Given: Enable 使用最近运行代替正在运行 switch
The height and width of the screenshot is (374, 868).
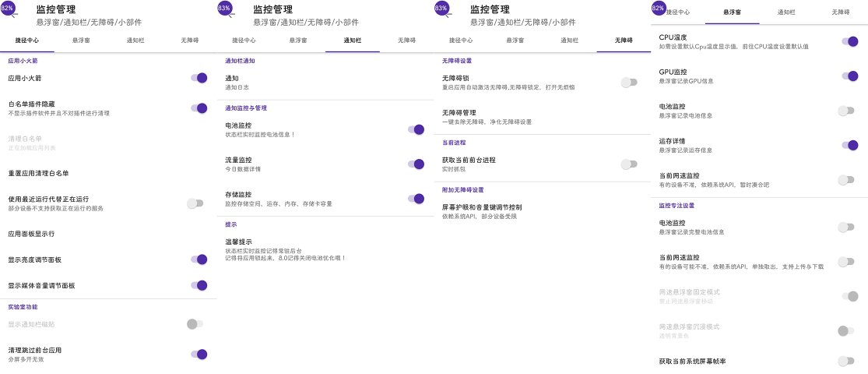Looking at the screenshot, I should coord(195,203).
